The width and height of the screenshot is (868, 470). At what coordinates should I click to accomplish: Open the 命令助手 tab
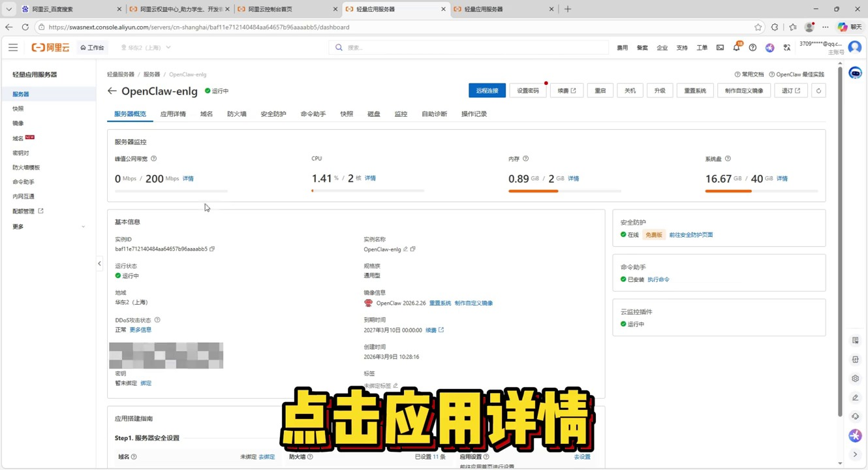313,114
